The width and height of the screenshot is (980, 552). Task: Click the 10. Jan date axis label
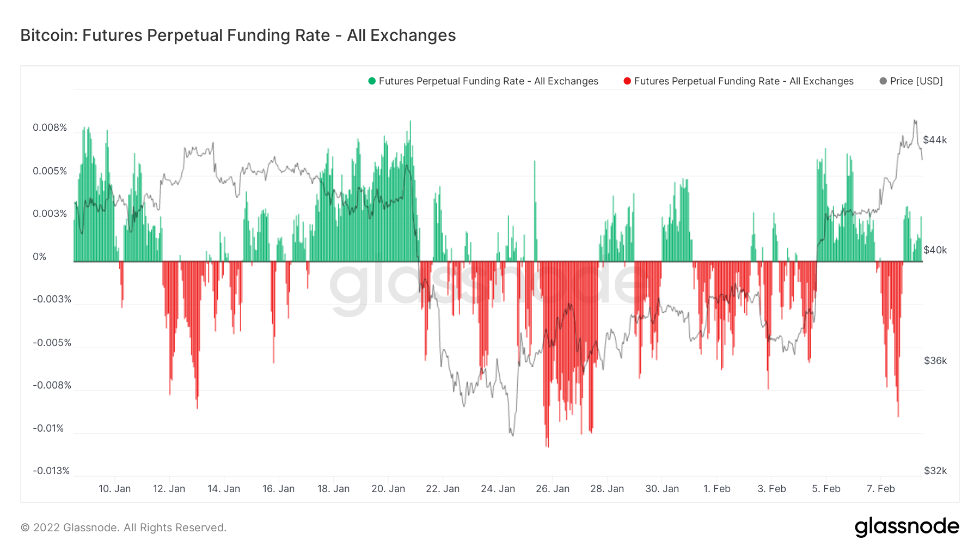[x=114, y=489]
